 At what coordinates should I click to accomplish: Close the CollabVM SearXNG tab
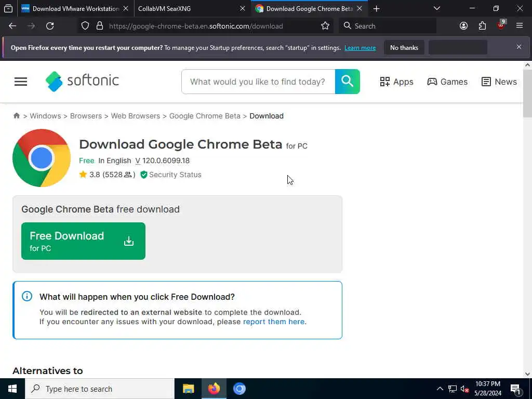click(x=242, y=8)
